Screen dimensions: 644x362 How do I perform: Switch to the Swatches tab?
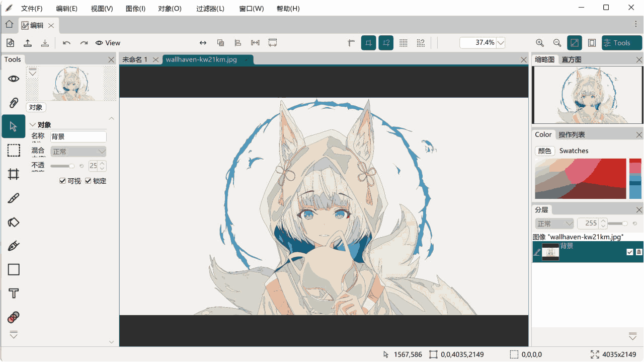(x=574, y=151)
